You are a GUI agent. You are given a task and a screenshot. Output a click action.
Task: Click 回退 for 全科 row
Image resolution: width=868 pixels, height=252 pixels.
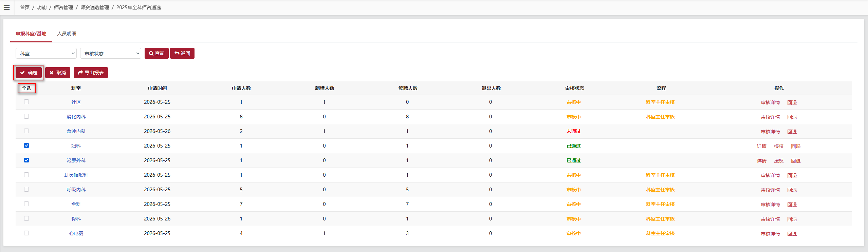(x=792, y=205)
